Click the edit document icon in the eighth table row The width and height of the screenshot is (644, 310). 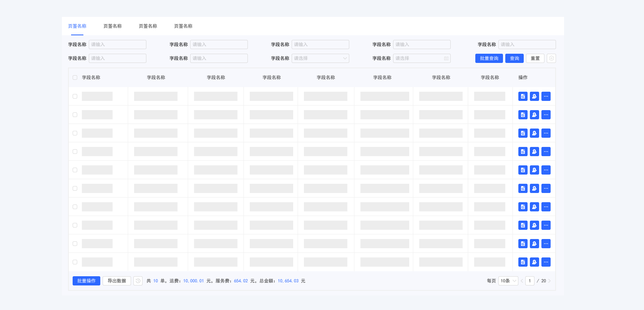(523, 225)
